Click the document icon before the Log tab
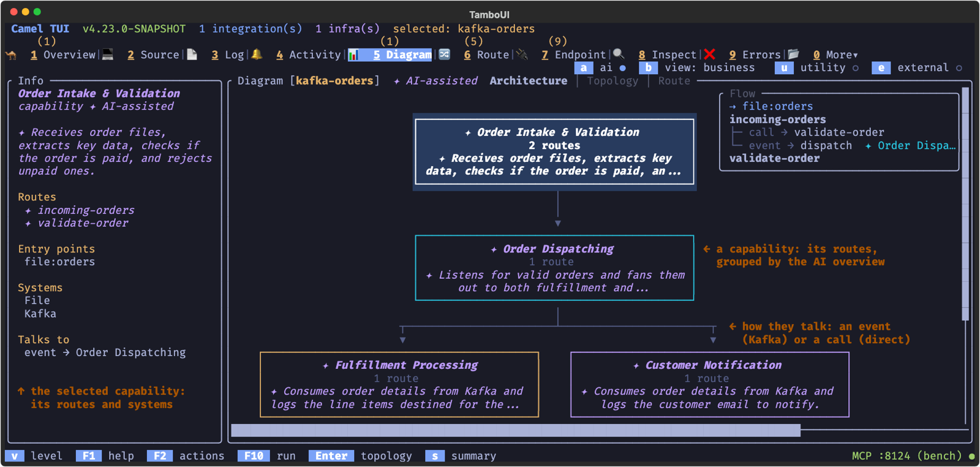This screenshot has width=980, height=467. click(192, 55)
